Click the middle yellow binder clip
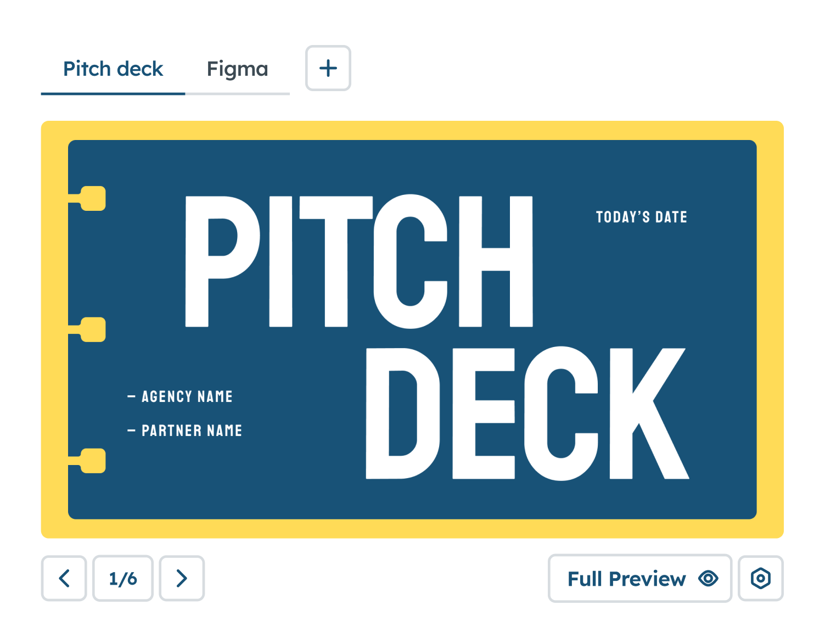Viewport: 825px width, 644px height. pos(93,329)
